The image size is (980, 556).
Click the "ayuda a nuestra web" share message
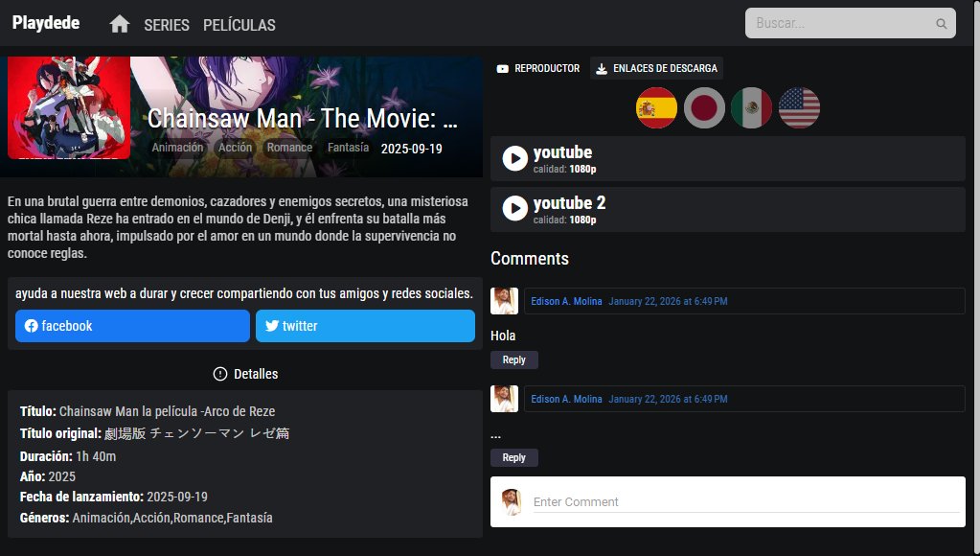coord(243,292)
